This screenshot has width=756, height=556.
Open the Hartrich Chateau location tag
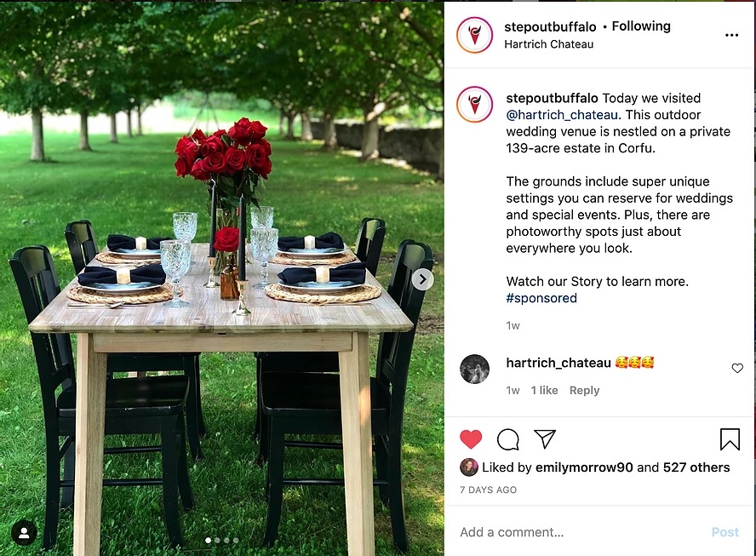[548, 44]
